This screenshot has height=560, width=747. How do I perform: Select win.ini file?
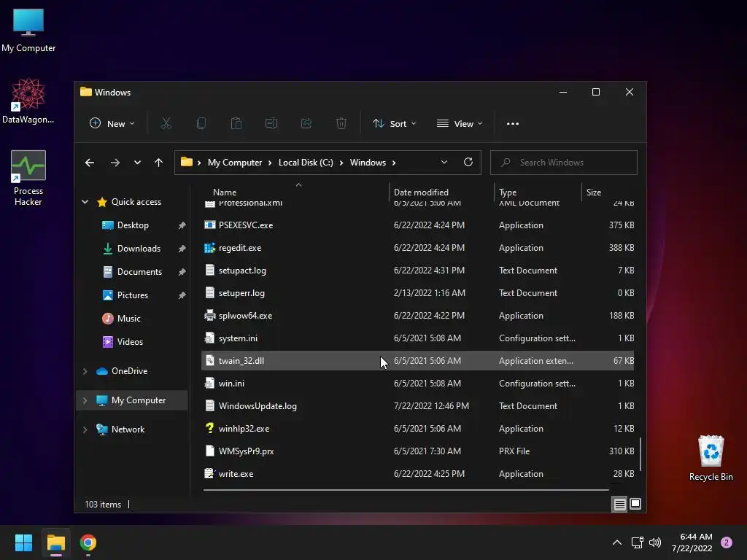click(x=418, y=384)
